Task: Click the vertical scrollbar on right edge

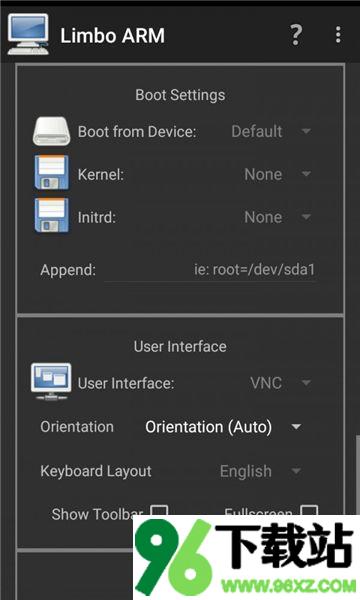Action: click(357, 474)
